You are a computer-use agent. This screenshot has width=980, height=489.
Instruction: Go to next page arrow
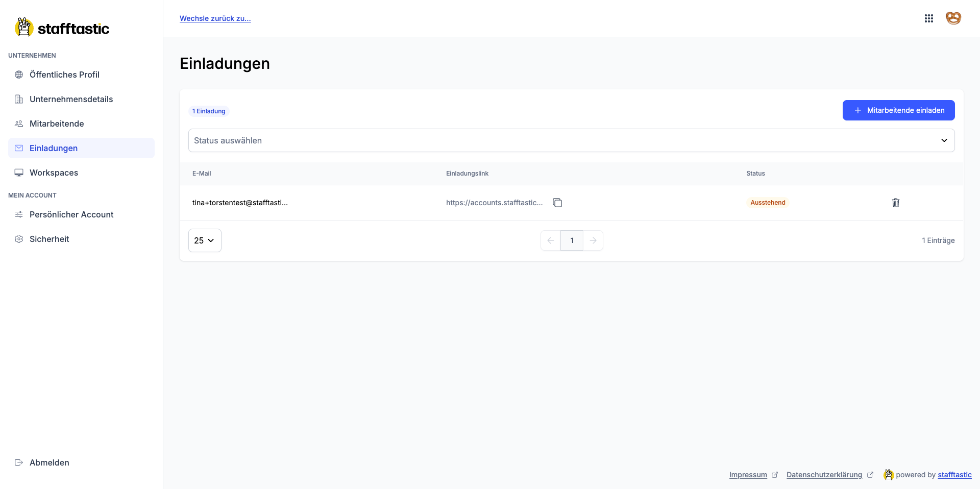click(593, 240)
